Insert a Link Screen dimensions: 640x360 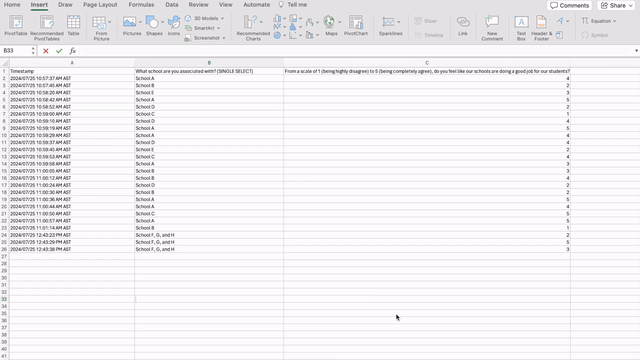[463, 27]
